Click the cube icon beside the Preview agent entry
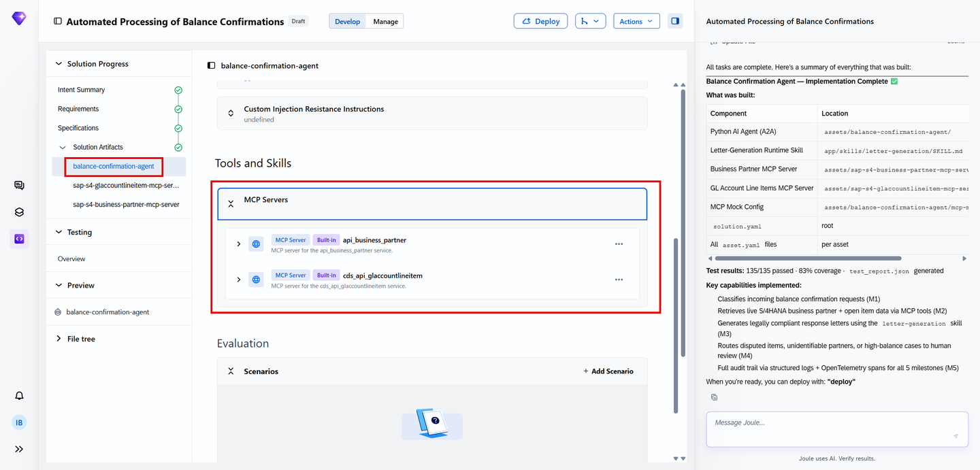The image size is (980, 470). tap(58, 312)
